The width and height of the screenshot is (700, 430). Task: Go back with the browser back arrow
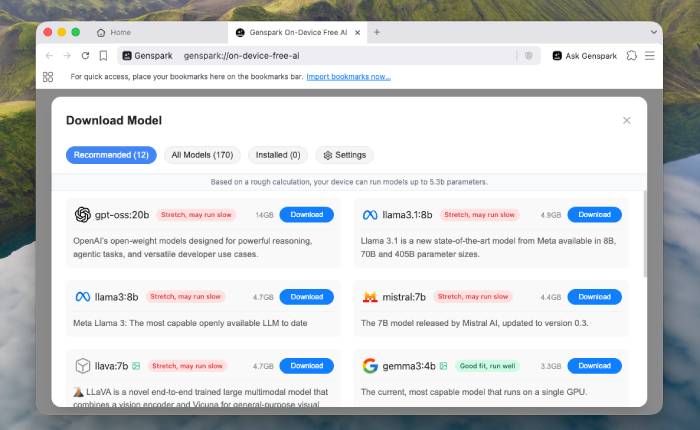coord(49,56)
